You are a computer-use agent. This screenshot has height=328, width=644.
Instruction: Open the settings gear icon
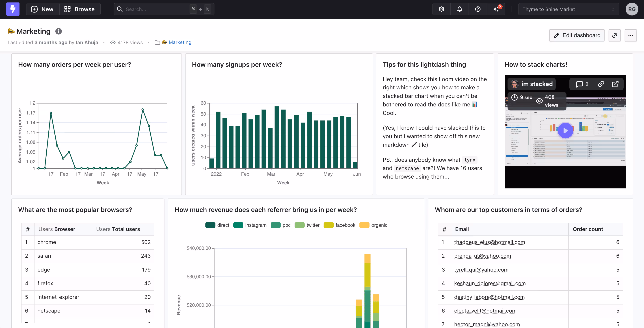[x=441, y=9]
